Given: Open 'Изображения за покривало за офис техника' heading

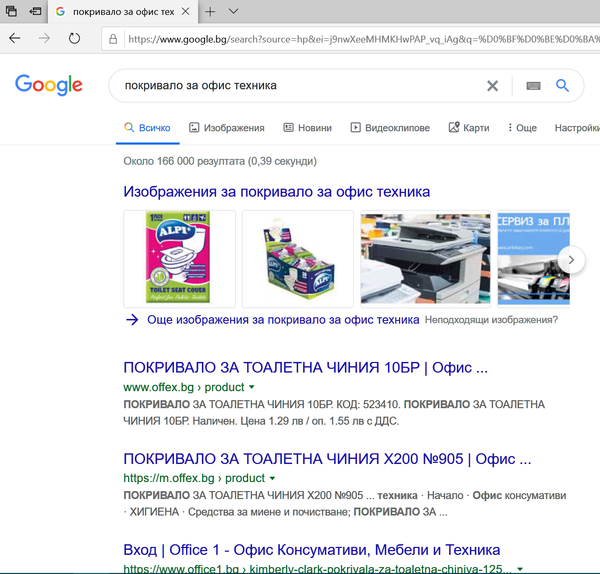Looking at the screenshot, I should click(x=277, y=192).
